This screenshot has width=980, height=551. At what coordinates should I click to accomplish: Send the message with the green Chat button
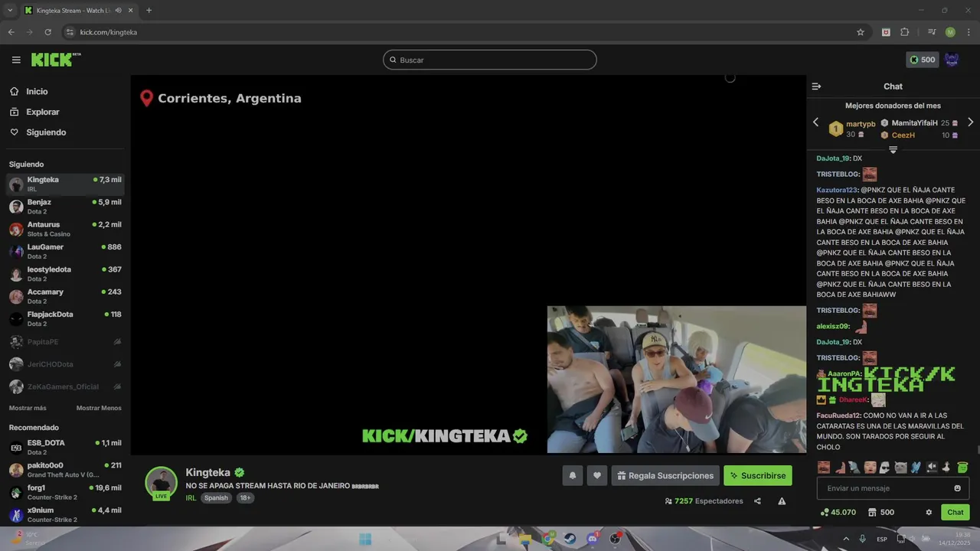955,512
